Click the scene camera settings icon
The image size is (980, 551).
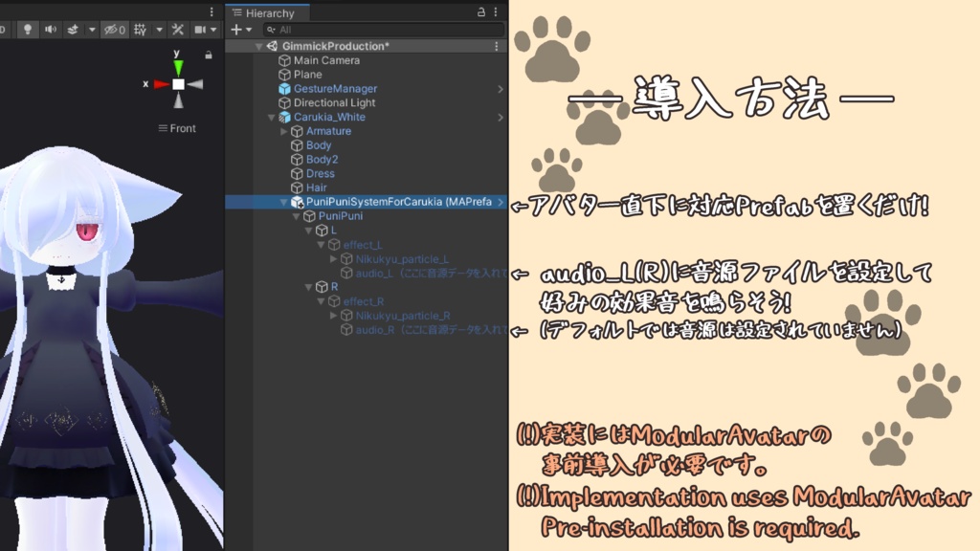pyautogui.click(x=199, y=30)
